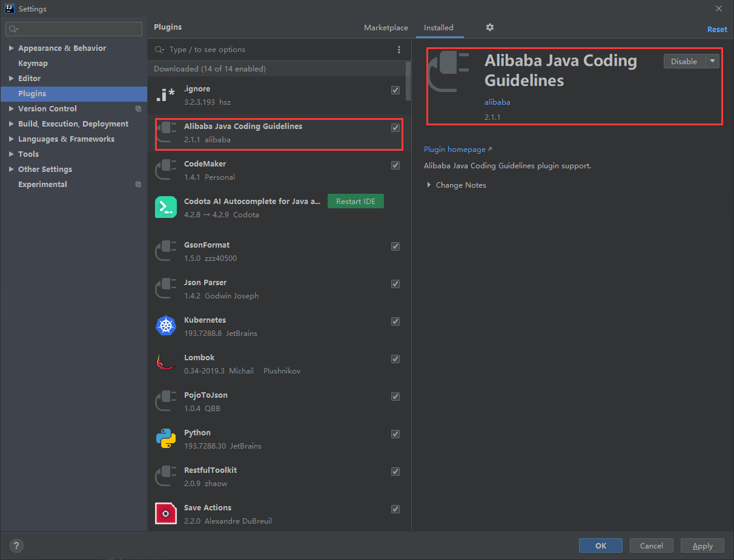The height and width of the screenshot is (560, 734).
Task: Expand Build, Execution, Deployment node
Action: 12,124
